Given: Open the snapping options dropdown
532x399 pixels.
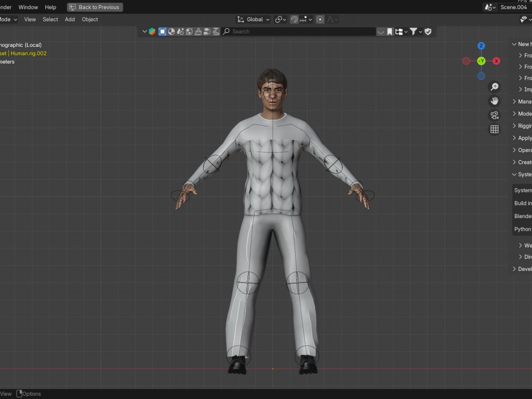Looking at the screenshot, I should click(306, 19).
